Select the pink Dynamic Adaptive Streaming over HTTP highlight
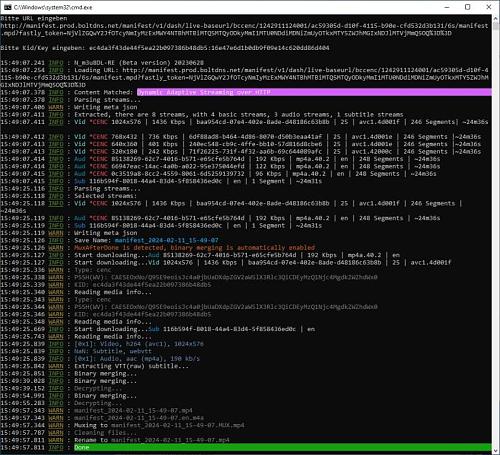 click(x=314, y=92)
